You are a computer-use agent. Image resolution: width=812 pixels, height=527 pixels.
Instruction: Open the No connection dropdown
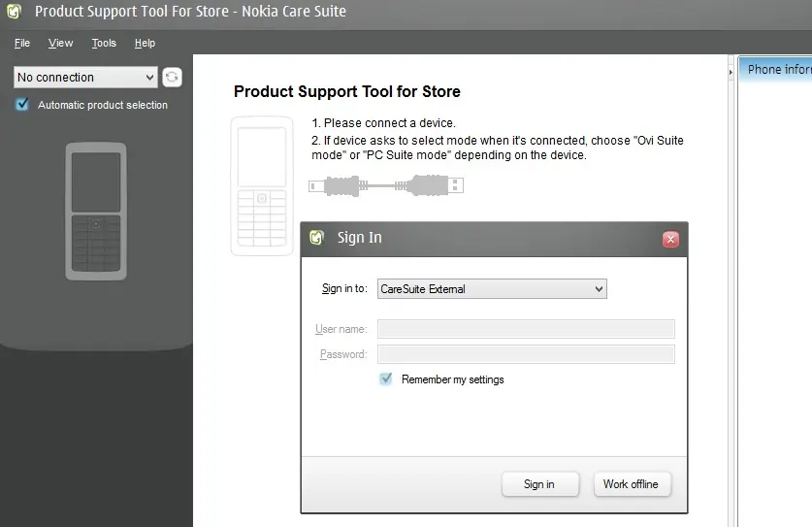85,78
